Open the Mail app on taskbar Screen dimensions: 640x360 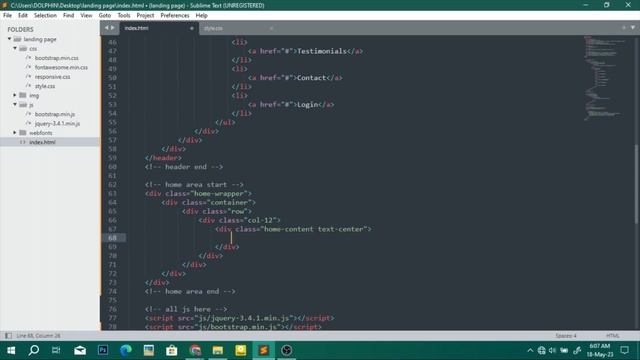pyautogui.click(x=80, y=350)
